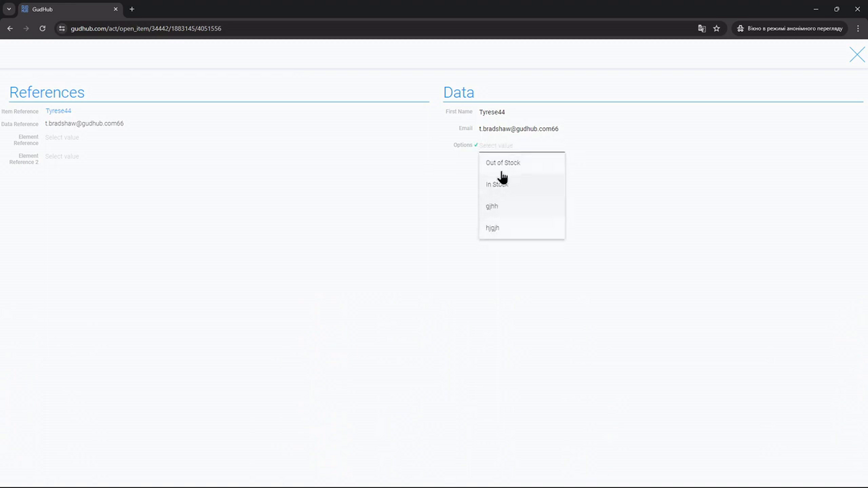Click the First Name value Tyrese44
Viewport: 868px width, 488px height.
492,112
